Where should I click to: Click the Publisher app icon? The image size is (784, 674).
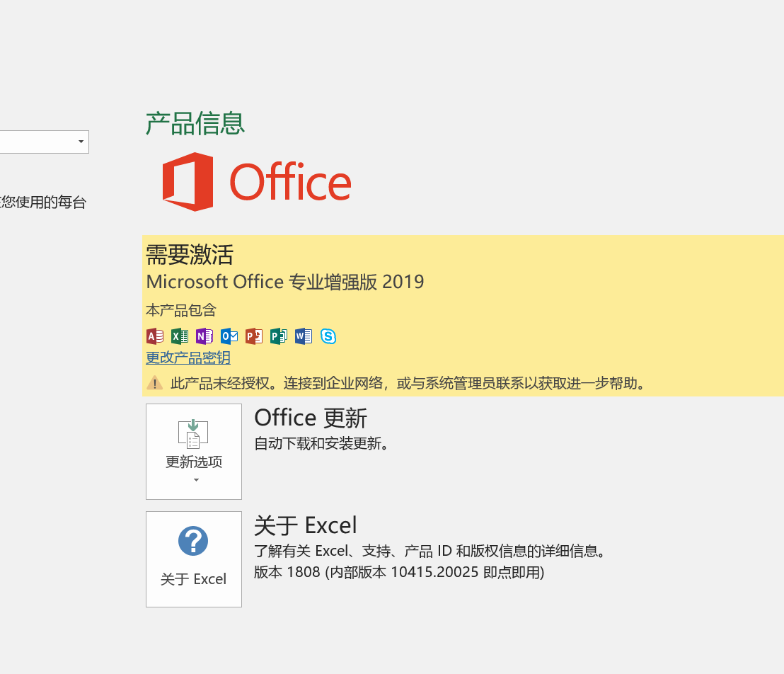coord(279,336)
